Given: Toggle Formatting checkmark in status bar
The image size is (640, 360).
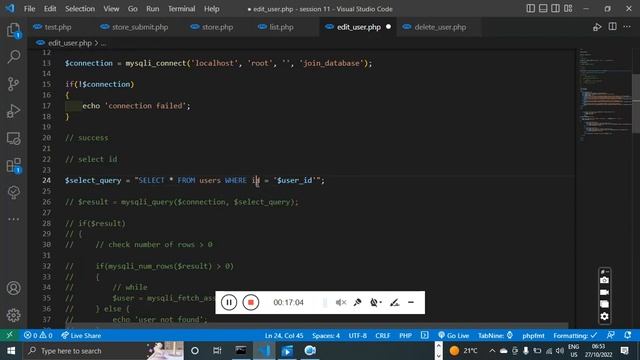Looking at the screenshot, I should (575, 335).
